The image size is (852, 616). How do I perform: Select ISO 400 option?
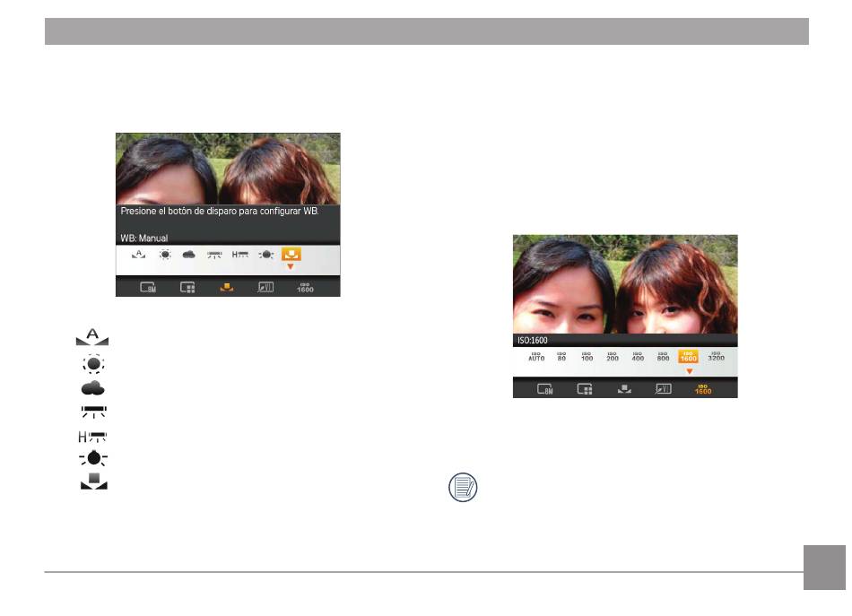coord(638,356)
